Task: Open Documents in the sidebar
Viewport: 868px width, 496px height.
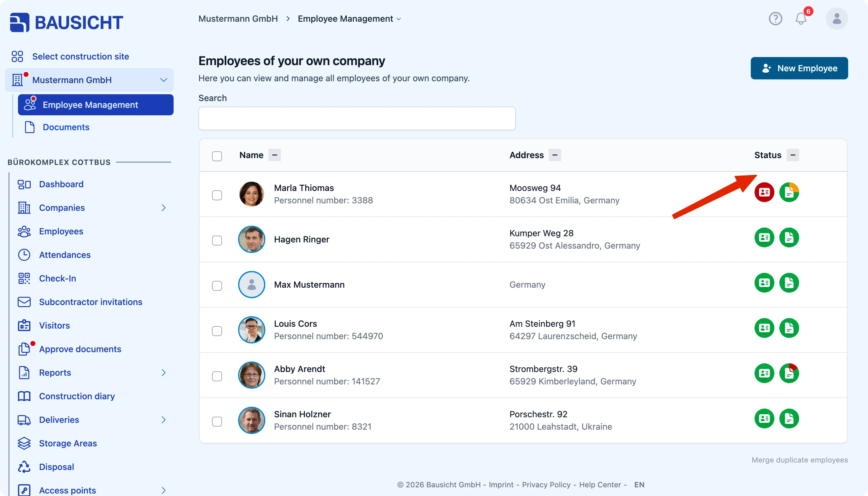Action: coord(66,127)
